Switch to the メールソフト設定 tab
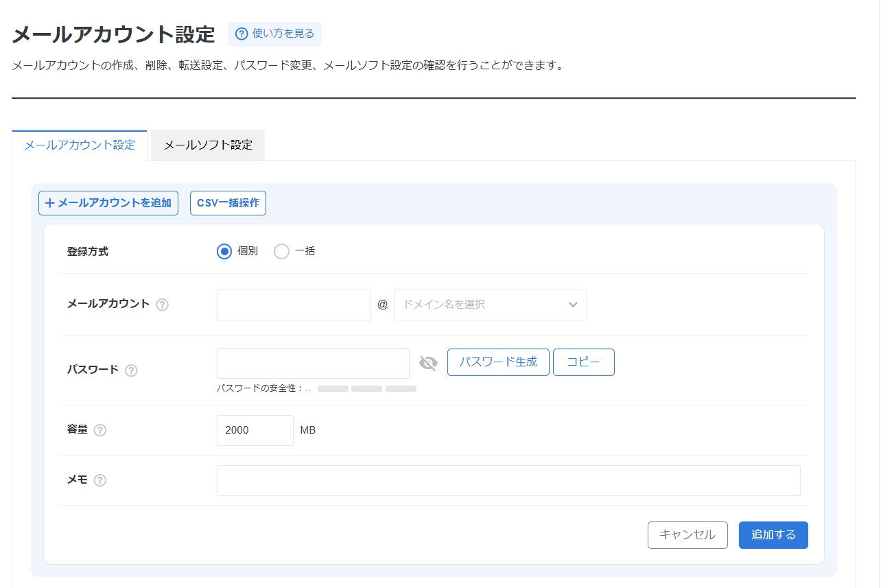The image size is (894, 588). (x=208, y=145)
